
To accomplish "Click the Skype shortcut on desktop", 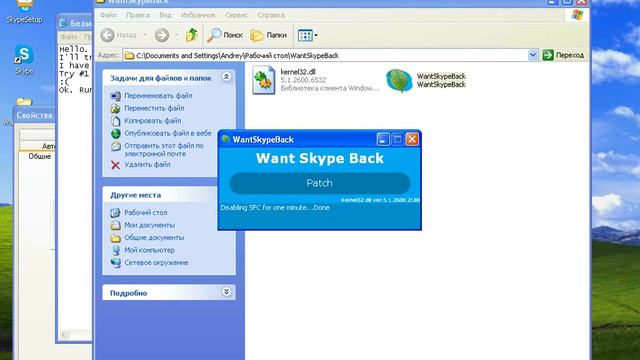I will pos(24,60).
